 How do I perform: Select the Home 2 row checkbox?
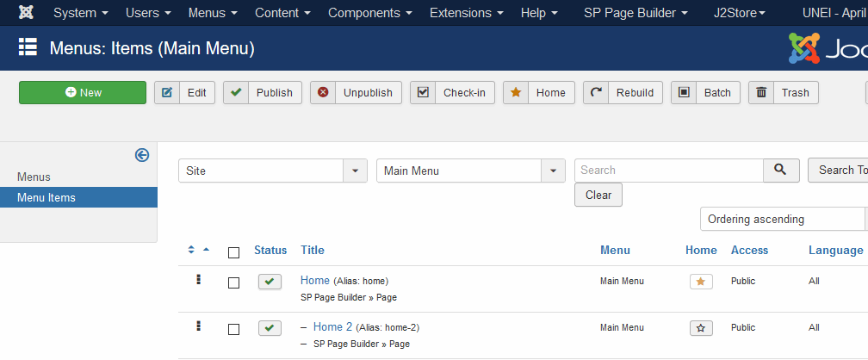[x=233, y=329]
